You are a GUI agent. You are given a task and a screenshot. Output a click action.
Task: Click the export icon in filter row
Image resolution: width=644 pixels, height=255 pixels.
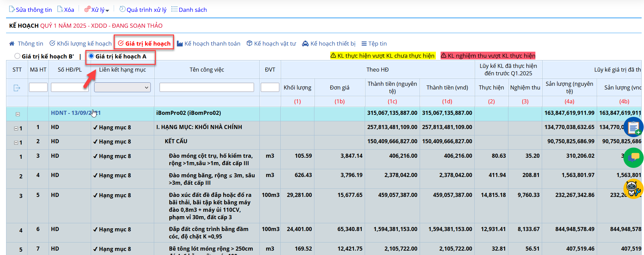coord(17,88)
